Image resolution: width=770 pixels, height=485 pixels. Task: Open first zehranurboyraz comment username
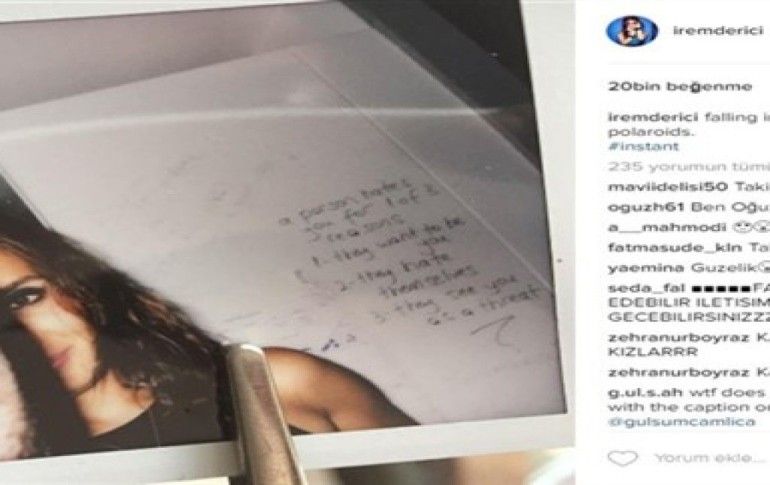(x=679, y=338)
